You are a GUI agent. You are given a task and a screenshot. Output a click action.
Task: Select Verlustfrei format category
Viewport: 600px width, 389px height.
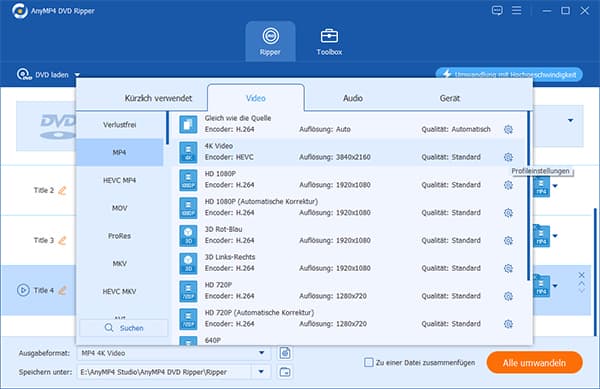click(119, 125)
